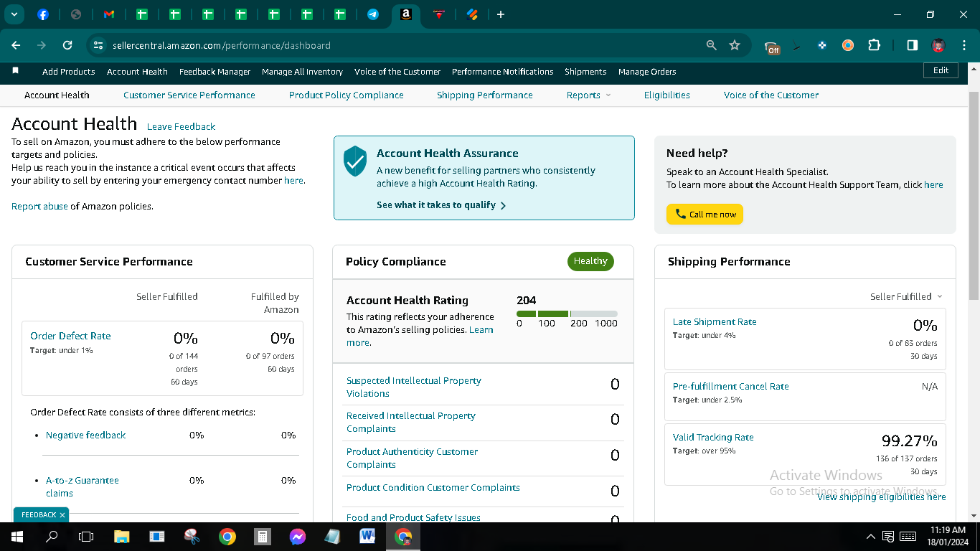The height and width of the screenshot is (551, 980).
Task: Open See what it takes to qualify
Action: (441, 205)
